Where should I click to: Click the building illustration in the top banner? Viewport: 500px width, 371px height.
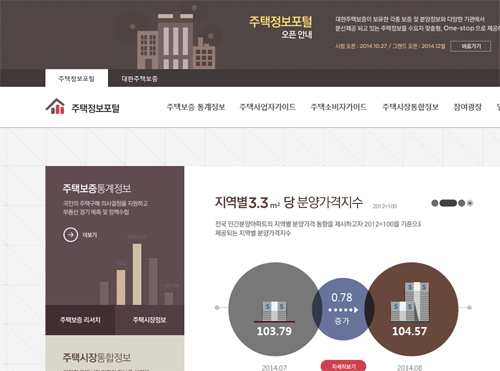(176, 41)
